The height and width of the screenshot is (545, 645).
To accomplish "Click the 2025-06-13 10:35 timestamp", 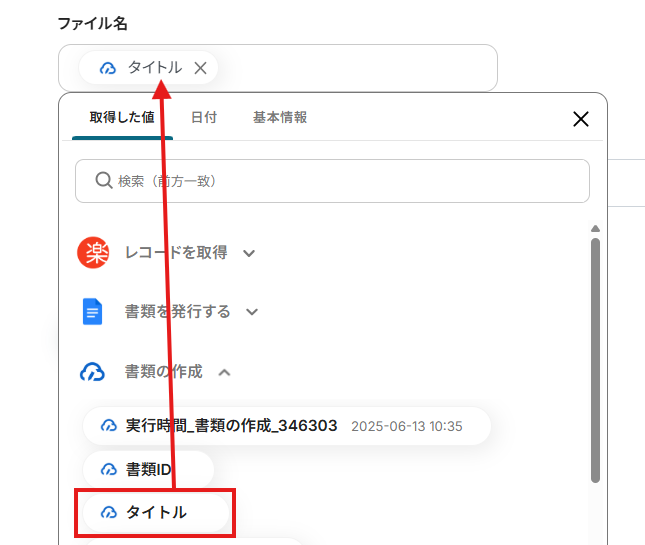I will (407, 427).
